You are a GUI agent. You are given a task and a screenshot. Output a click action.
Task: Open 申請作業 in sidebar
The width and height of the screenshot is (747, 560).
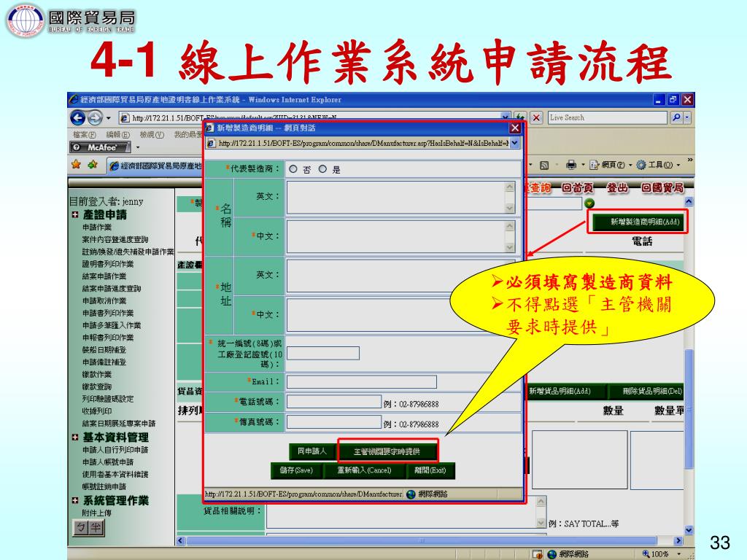[x=97, y=227]
